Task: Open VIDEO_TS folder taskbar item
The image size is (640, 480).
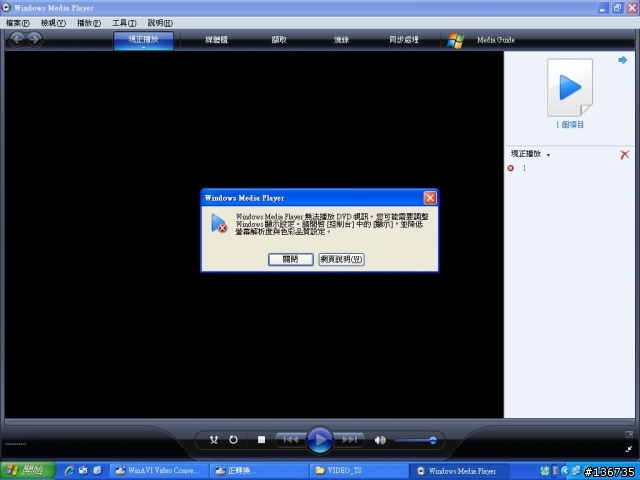Action: 358,471
